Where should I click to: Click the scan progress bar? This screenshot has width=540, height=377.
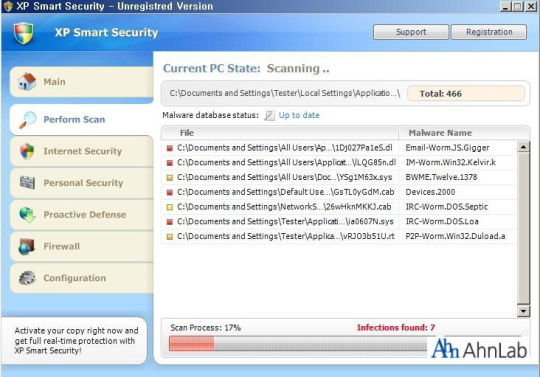298,344
